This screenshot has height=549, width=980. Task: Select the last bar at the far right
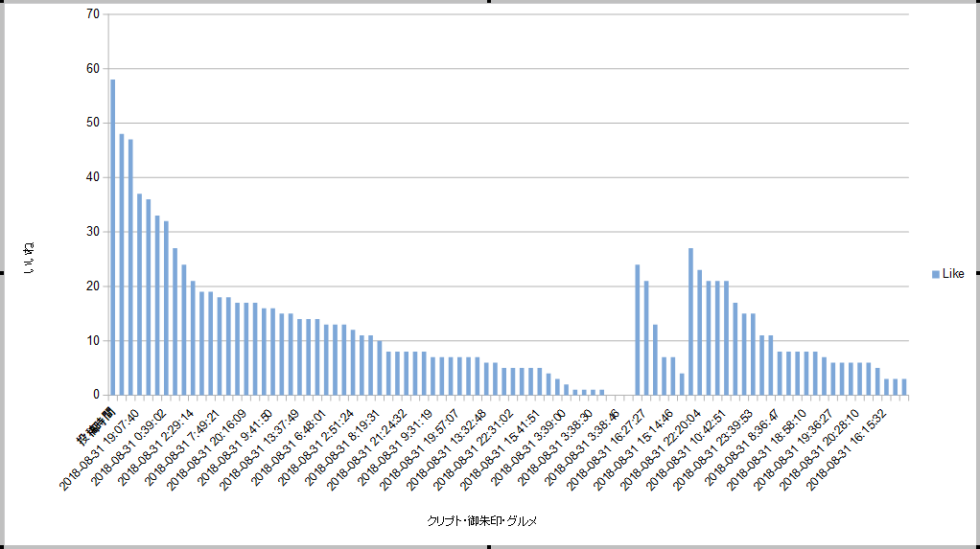pos(903,387)
